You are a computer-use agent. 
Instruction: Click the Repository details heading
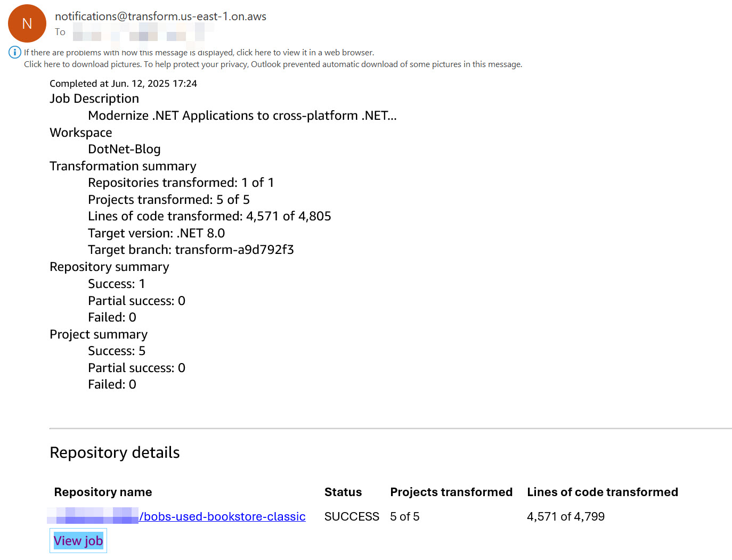pyautogui.click(x=115, y=452)
